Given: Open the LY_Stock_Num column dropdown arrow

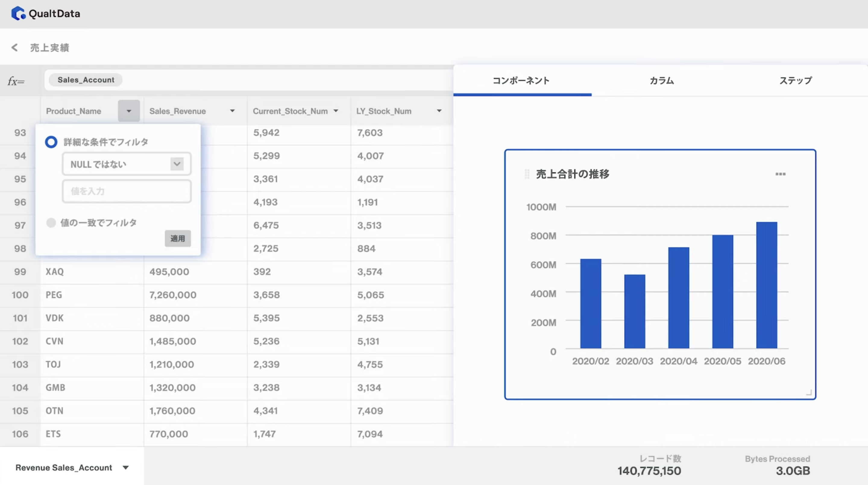Looking at the screenshot, I should click(439, 111).
